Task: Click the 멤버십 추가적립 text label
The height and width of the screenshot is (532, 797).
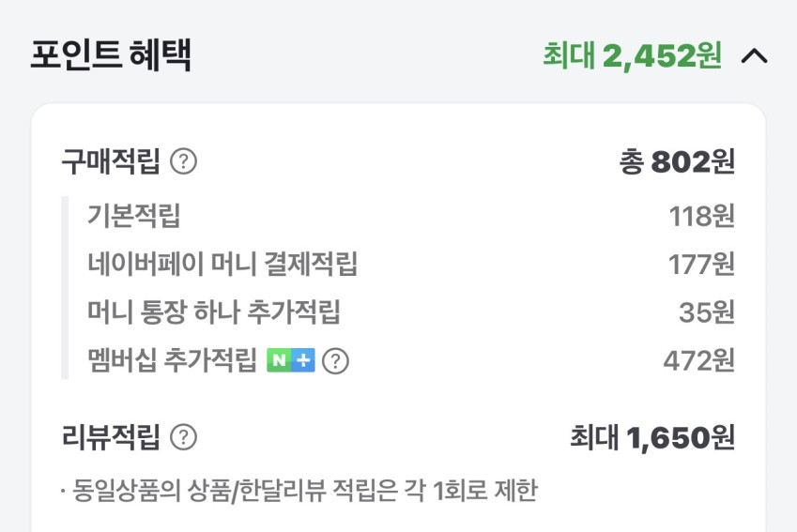Action: pos(172,360)
